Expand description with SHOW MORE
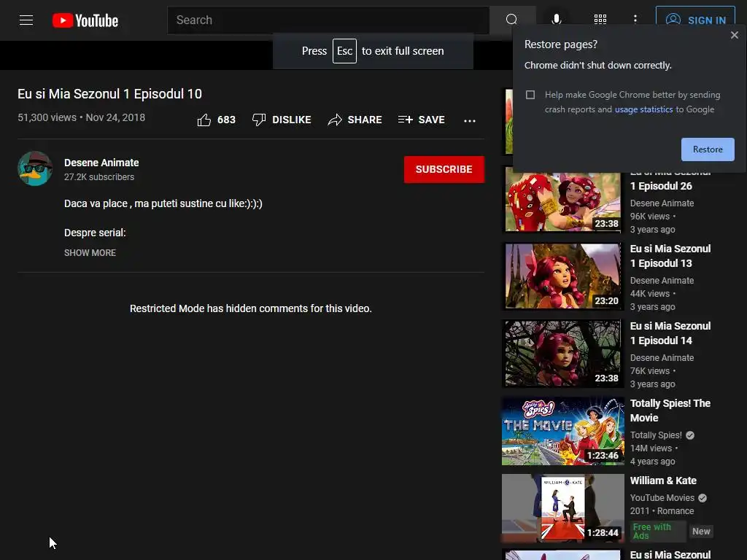The width and height of the screenshot is (747, 560). click(x=90, y=253)
